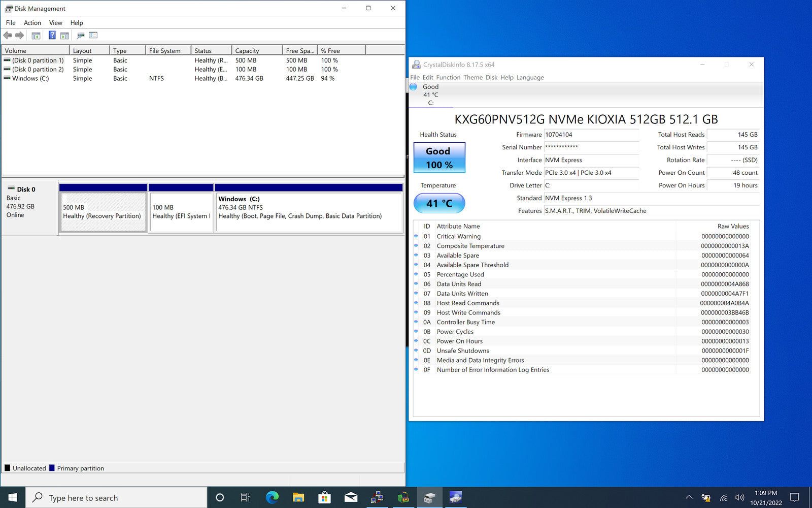812x508 pixels.
Task: Click the CrystalDiskInfo title bar icon
Action: [417, 65]
